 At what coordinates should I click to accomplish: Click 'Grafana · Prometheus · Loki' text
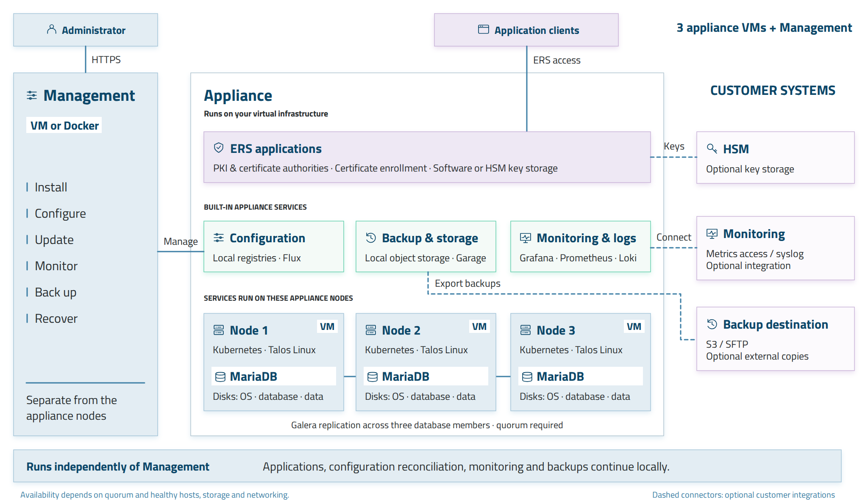578,258
